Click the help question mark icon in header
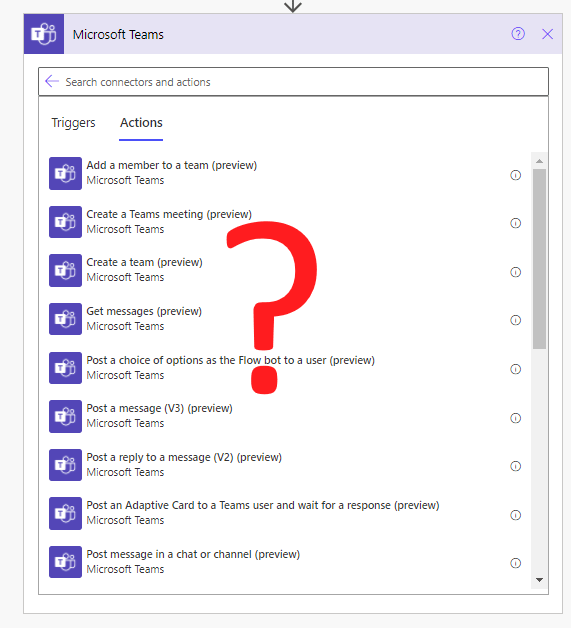The image size is (571, 628). pos(518,34)
